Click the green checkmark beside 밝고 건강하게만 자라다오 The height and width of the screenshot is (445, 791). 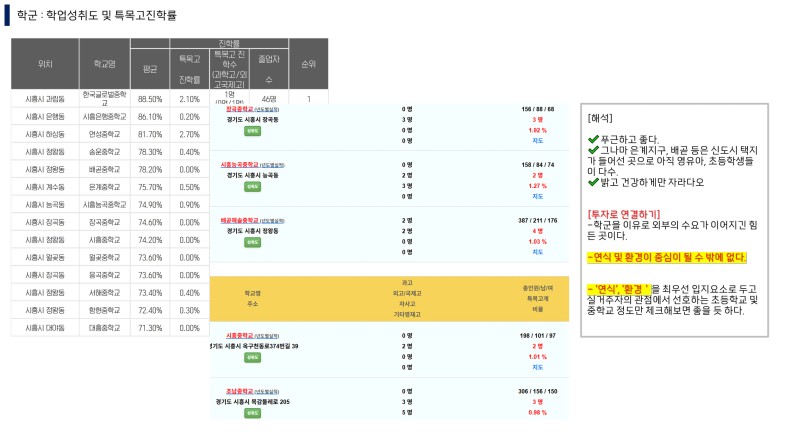pos(593,182)
